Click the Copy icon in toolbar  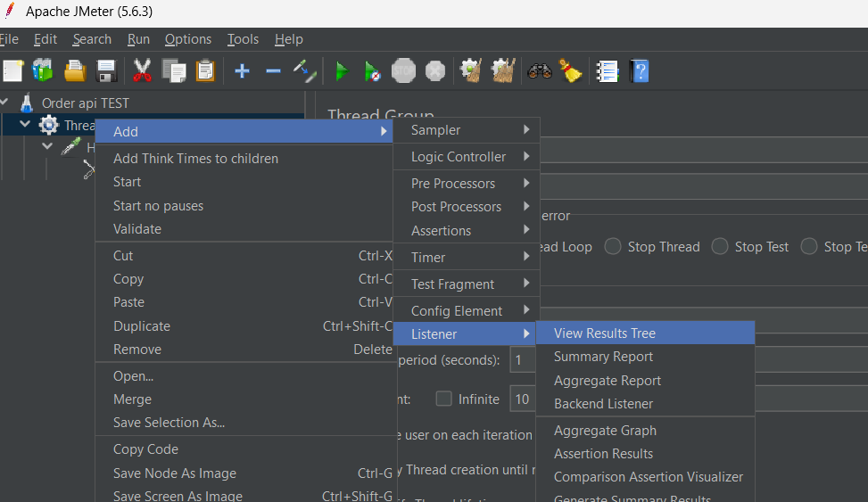(x=174, y=71)
